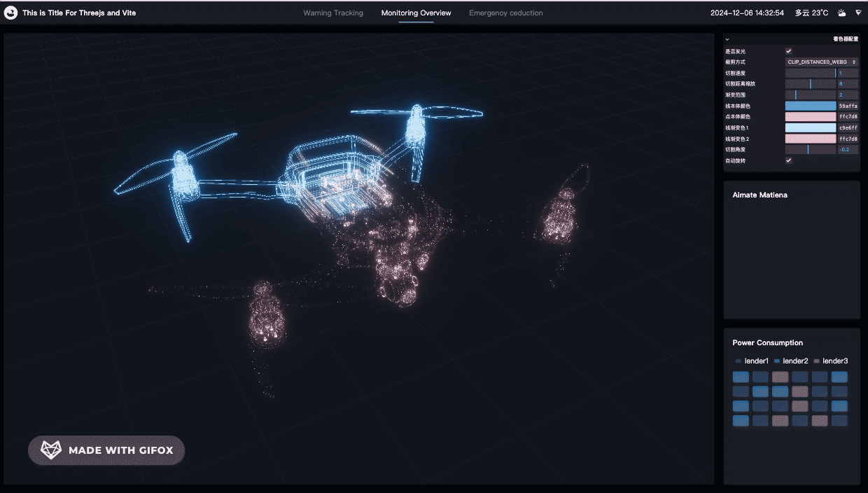Screen dimensions: 868x493
Task: Select the Monitoring Overview tab
Action: (416, 13)
